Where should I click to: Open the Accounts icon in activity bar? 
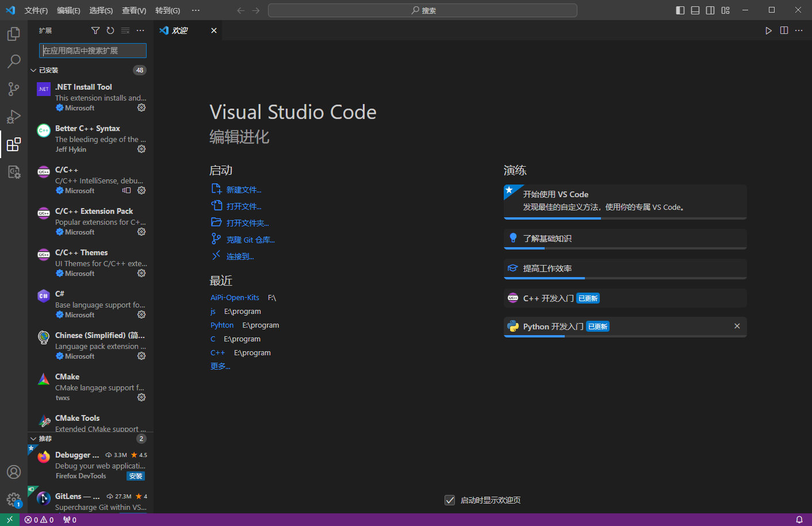click(14, 472)
